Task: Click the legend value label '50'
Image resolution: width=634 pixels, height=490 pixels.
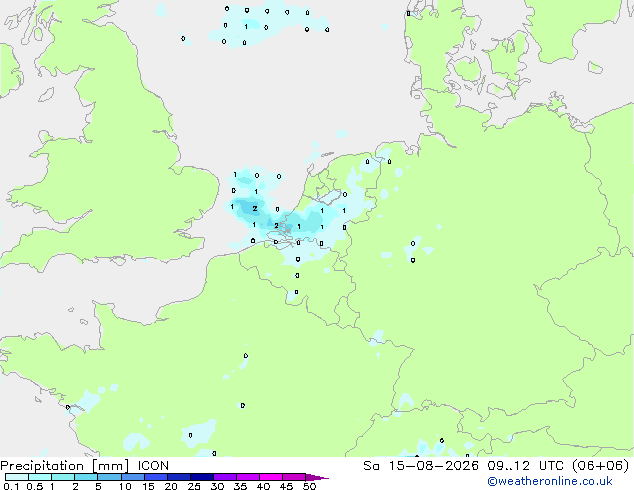Action: [x=309, y=486]
